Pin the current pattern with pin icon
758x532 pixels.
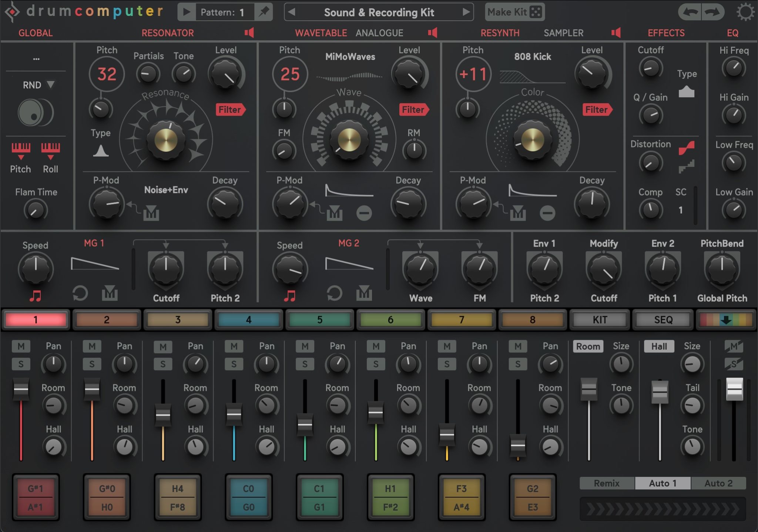264,12
